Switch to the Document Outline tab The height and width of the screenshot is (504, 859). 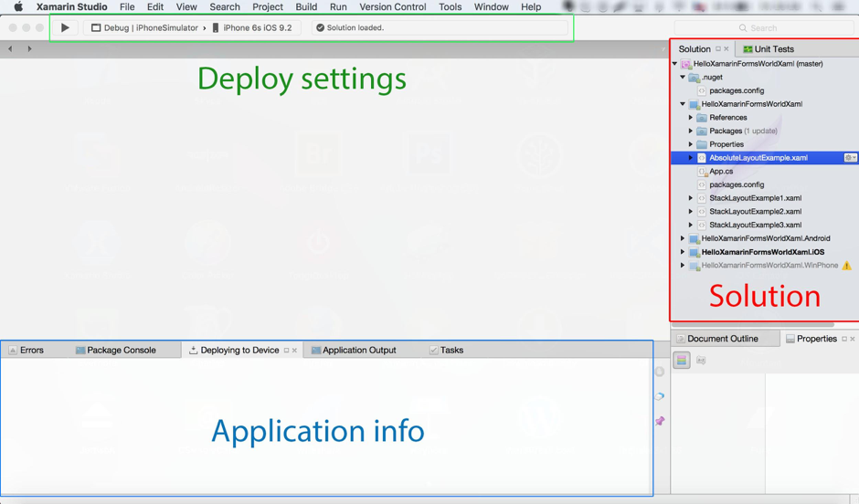[x=717, y=339]
